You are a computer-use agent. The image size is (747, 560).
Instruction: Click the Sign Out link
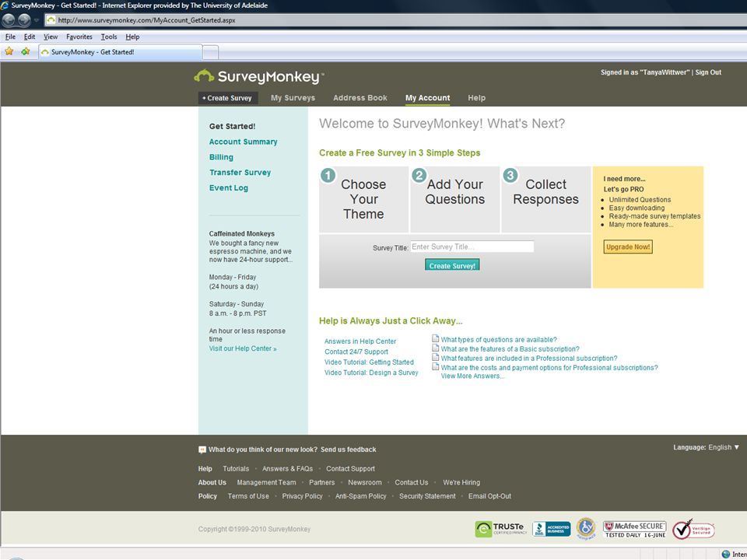tap(708, 72)
